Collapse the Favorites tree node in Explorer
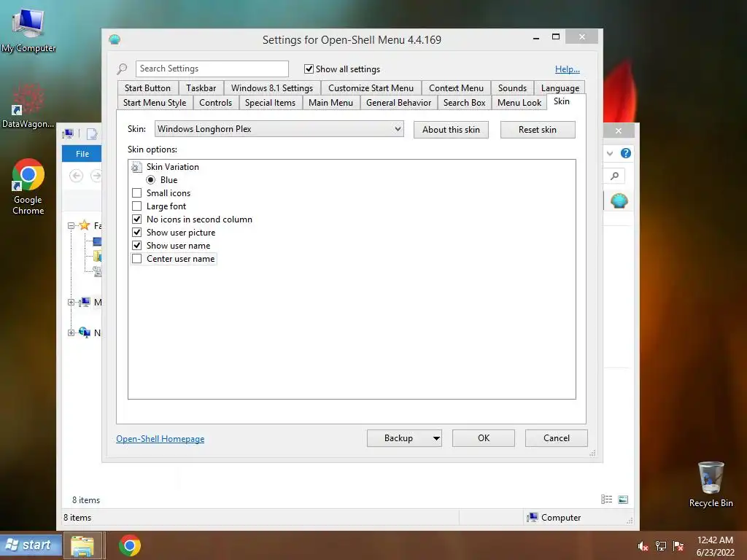747x560 pixels. (71, 226)
